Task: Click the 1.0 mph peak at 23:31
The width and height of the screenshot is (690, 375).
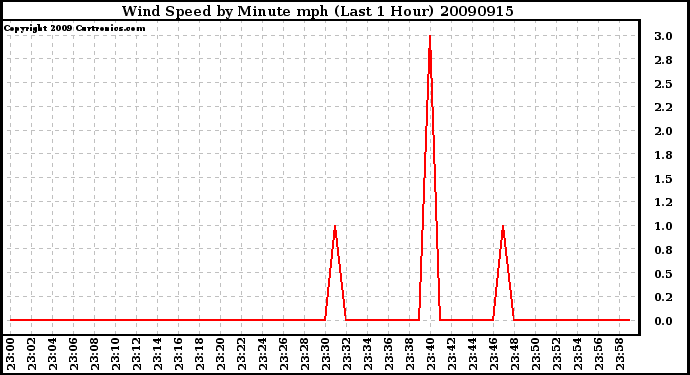Action: pos(335,227)
